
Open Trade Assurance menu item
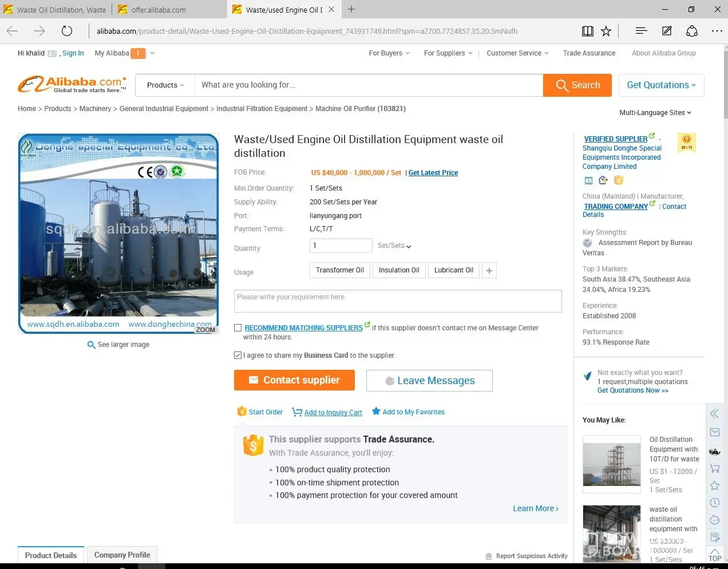589,53
